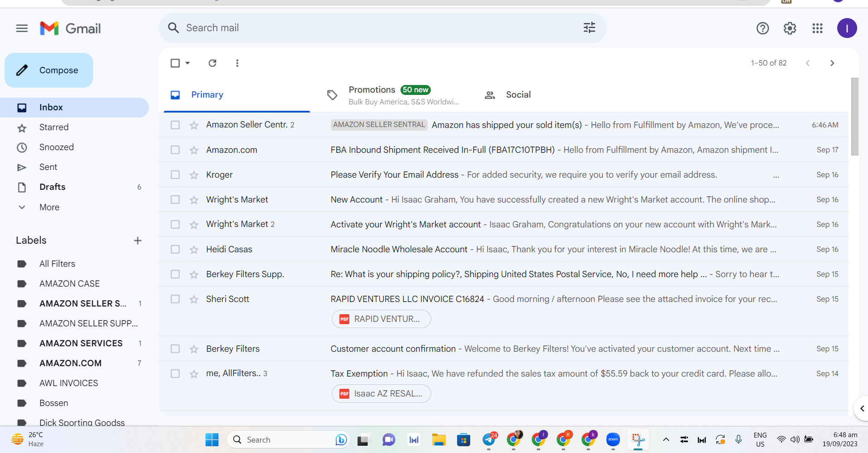Open the Snoozed folder
Viewport: 868px width, 453px height.
click(74, 147)
